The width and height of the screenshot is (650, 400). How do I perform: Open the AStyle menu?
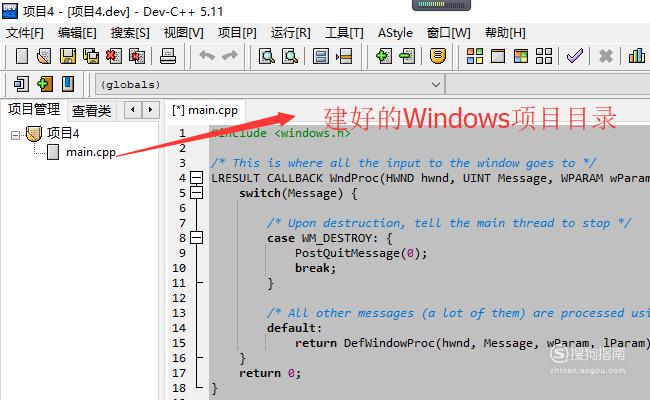tap(395, 33)
